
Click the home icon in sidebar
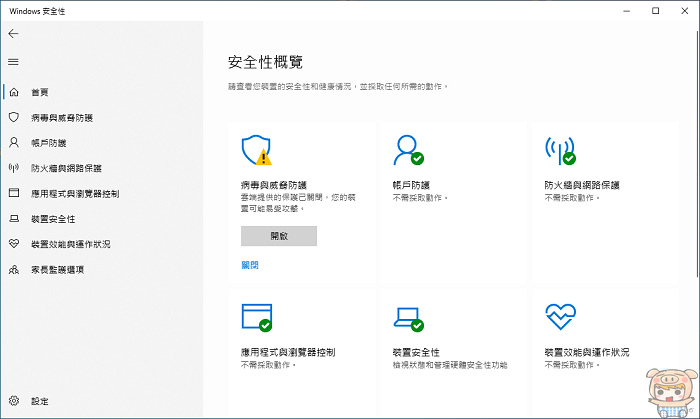click(x=14, y=92)
